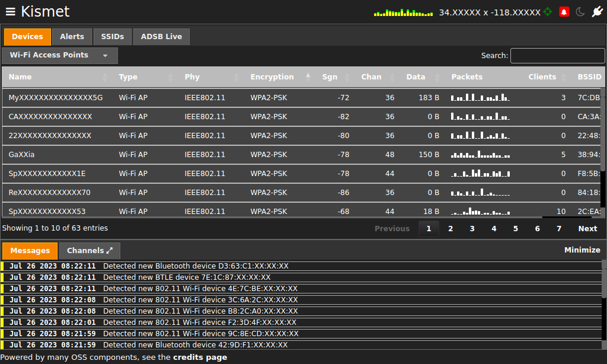This screenshot has height=364, width=607.
Task: Select device SpXXXXXXXXXXXX1E row
Action: tap(301, 174)
